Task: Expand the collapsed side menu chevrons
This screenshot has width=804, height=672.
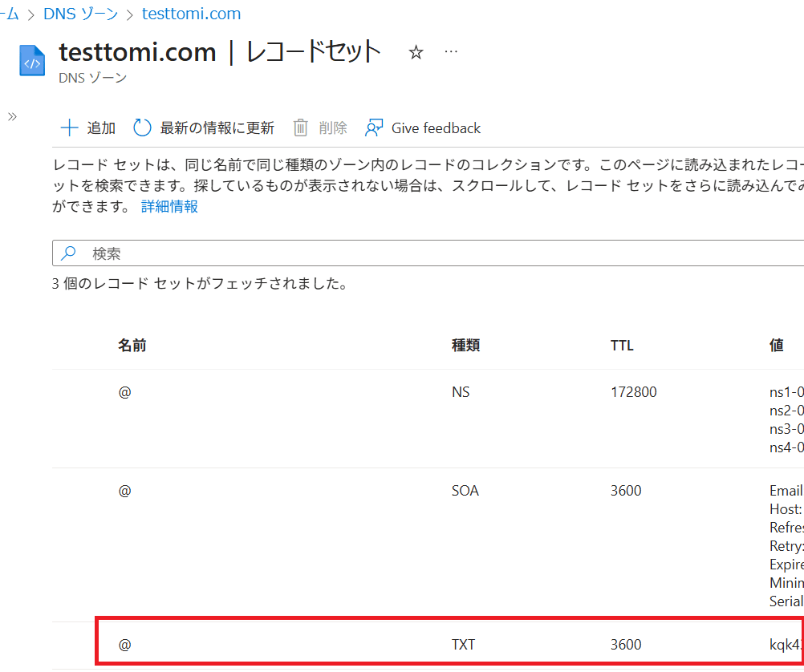Action: 12,117
